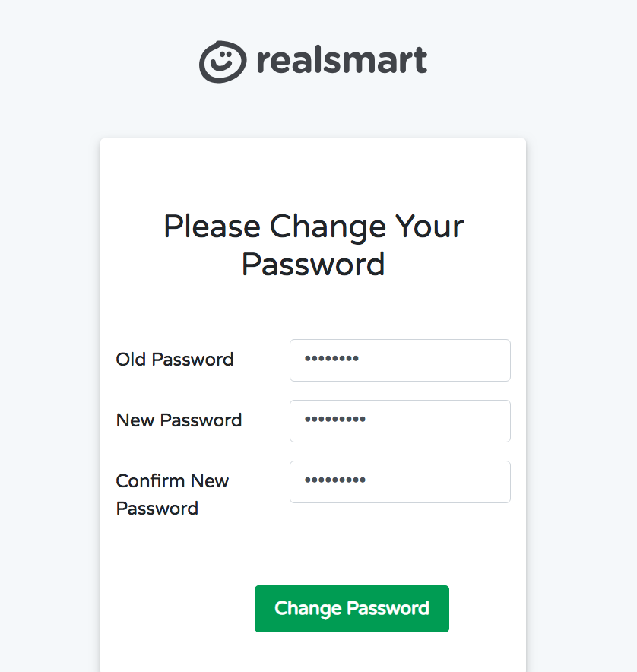Image resolution: width=637 pixels, height=672 pixels.
Task: Click the realsmart smiley face logo icon
Action: (x=223, y=61)
